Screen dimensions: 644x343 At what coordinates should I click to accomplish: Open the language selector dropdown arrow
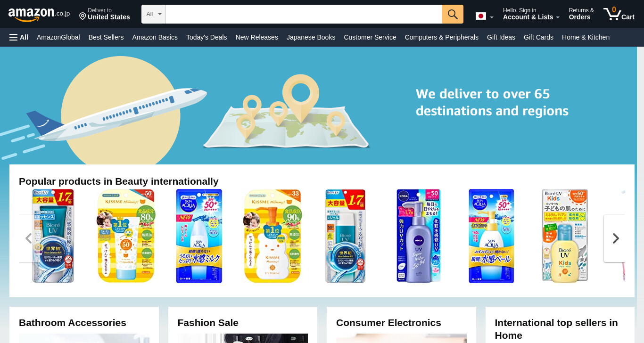pyautogui.click(x=492, y=17)
